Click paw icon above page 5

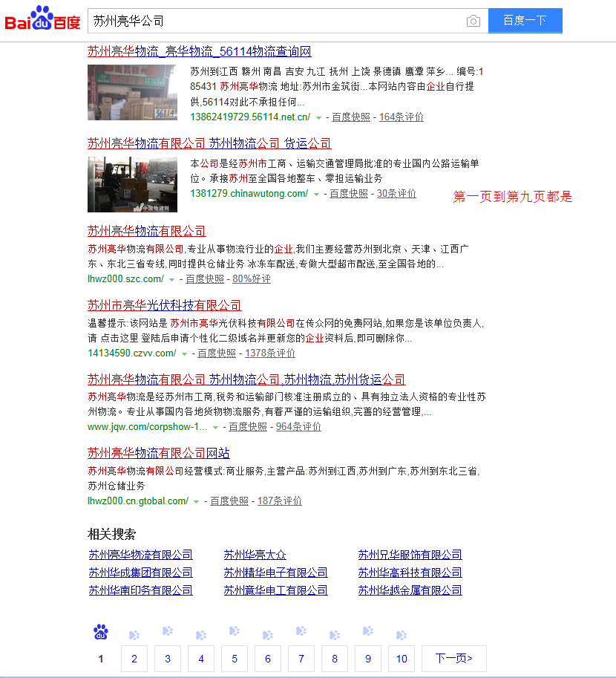pos(235,631)
